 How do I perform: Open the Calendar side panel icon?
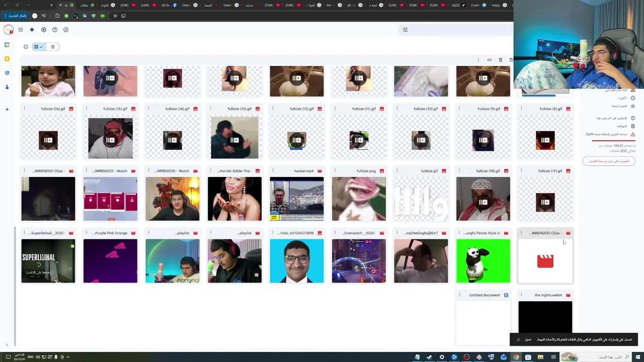(7, 45)
